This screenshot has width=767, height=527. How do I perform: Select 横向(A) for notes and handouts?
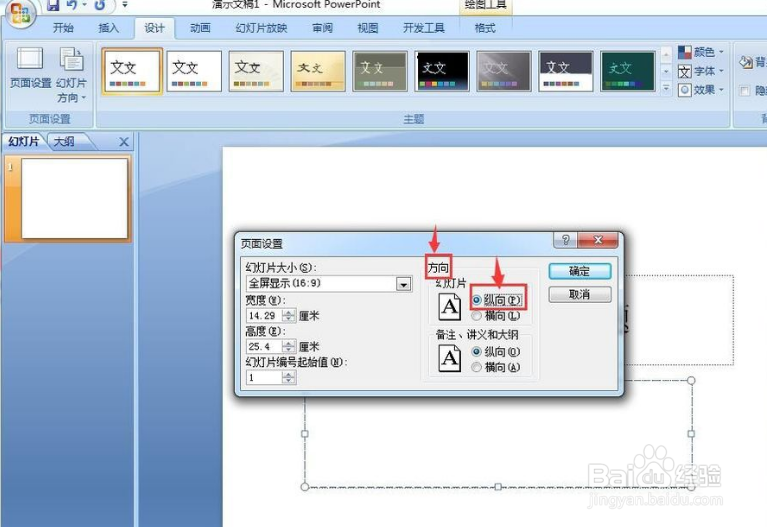point(496,367)
